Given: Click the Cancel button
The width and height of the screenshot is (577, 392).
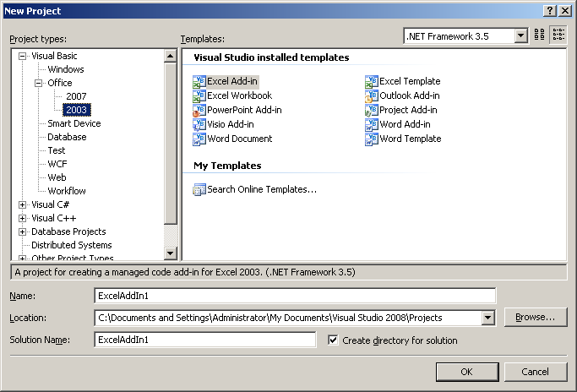Looking at the screenshot, I should click(x=536, y=372).
